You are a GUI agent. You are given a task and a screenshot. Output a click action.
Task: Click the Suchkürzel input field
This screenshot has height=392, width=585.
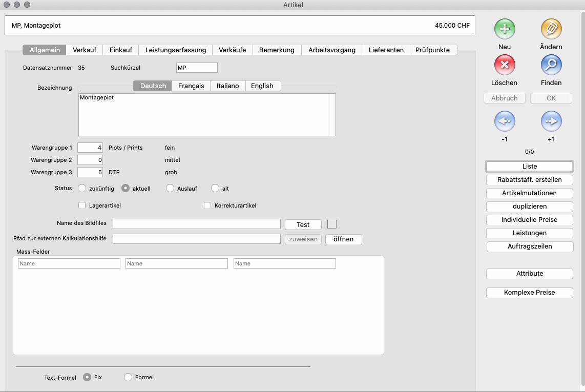tap(196, 68)
